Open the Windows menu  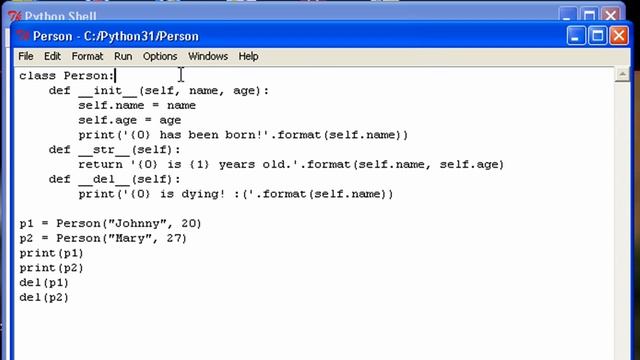click(208, 56)
